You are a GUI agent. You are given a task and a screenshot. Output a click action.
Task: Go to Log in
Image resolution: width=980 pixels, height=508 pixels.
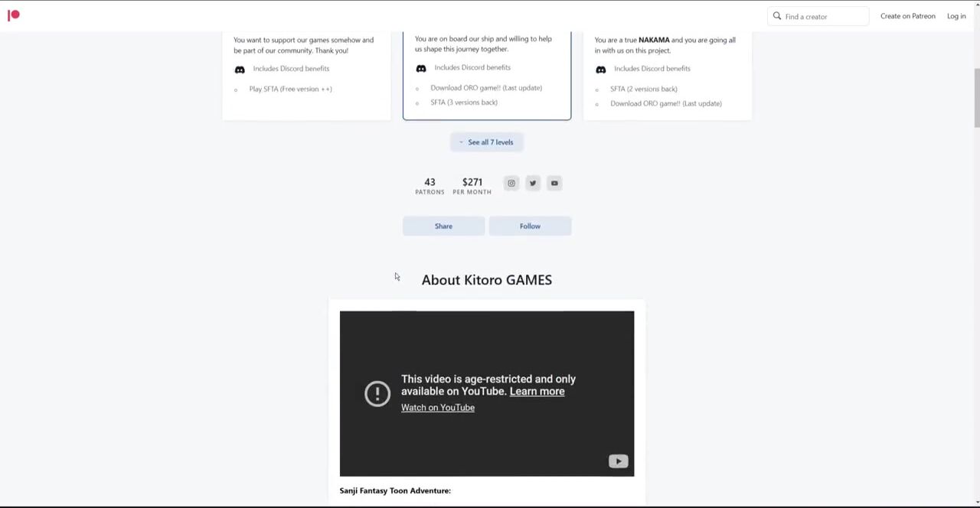(956, 16)
